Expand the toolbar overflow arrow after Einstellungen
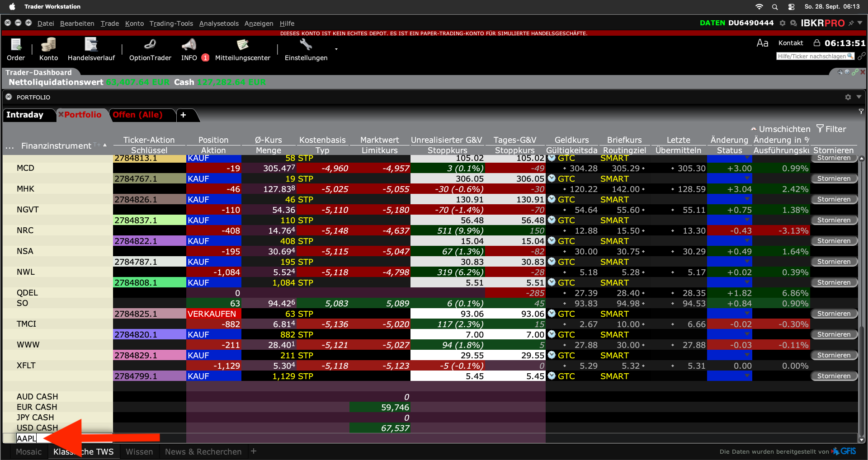The width and height of the screenshot is (868, 460). click(336, 49)
